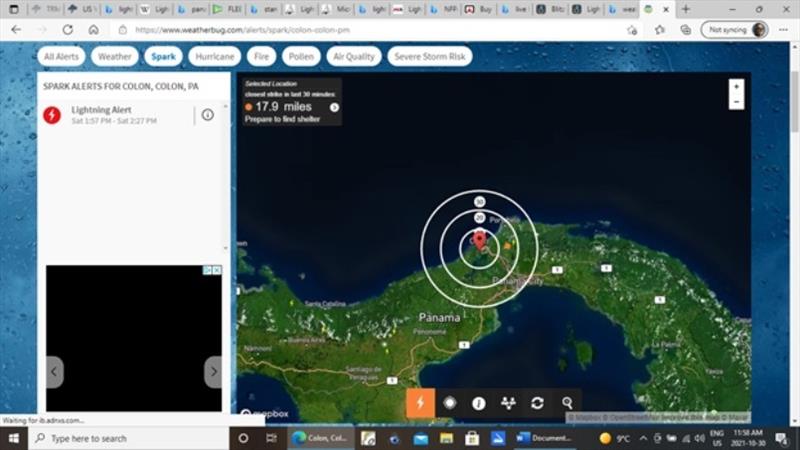Screen dimensions: 800x450
Task: Open File Explorer from the taskbar
Action: click(446, 438)
